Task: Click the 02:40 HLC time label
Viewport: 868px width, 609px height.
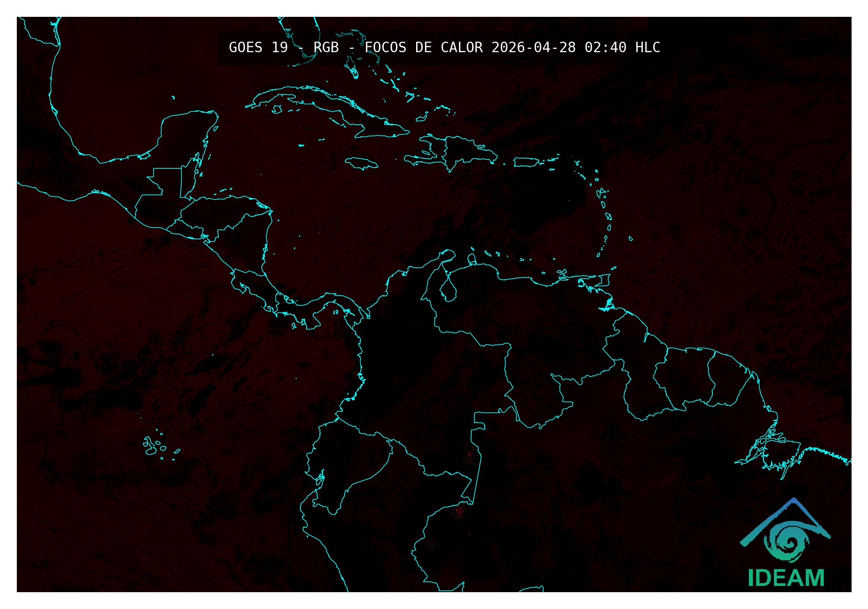Action: [x=622, y=48]
